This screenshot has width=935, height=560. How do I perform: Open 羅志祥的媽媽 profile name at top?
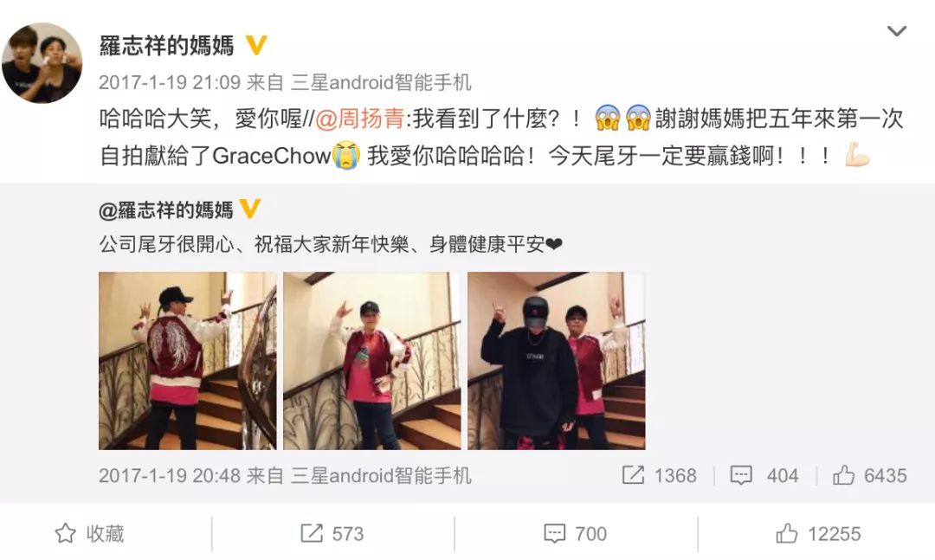point(167,45)
